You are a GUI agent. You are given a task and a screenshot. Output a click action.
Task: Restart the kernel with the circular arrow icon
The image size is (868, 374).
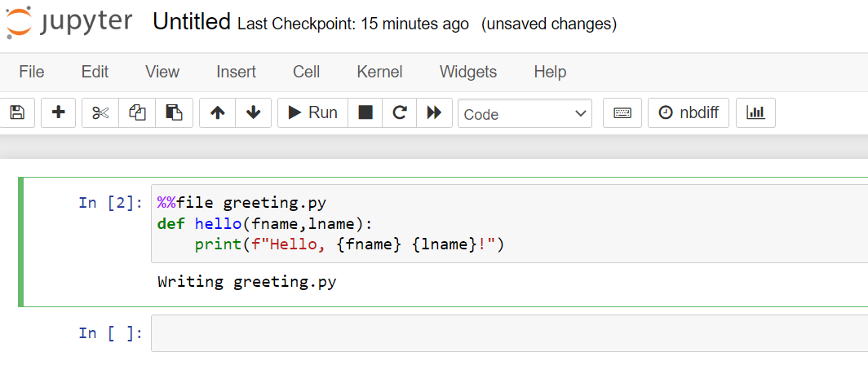pos(400,113)
